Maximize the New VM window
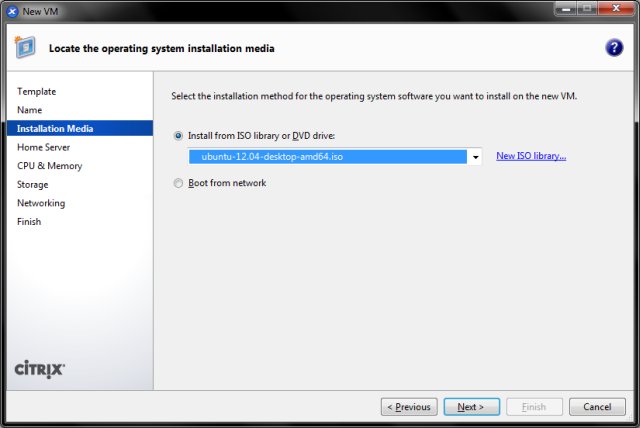Screen dimensions: 640x428 click(x=587, y=9)
